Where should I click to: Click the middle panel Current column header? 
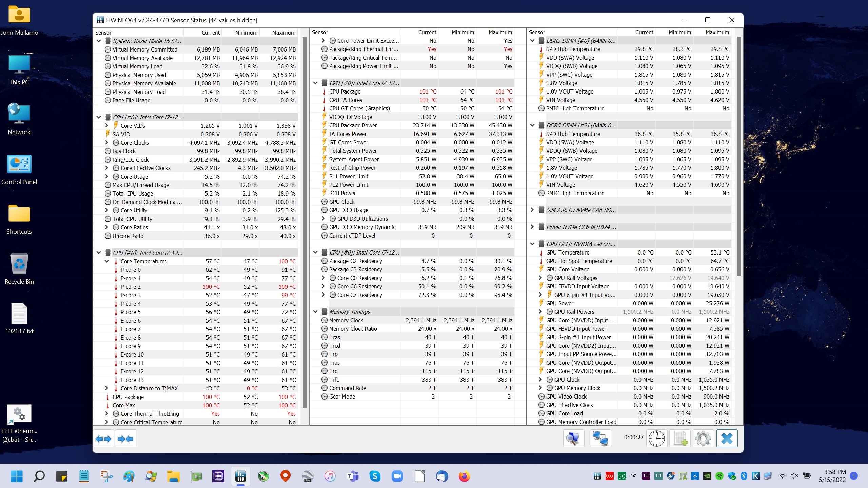[419, 32]
